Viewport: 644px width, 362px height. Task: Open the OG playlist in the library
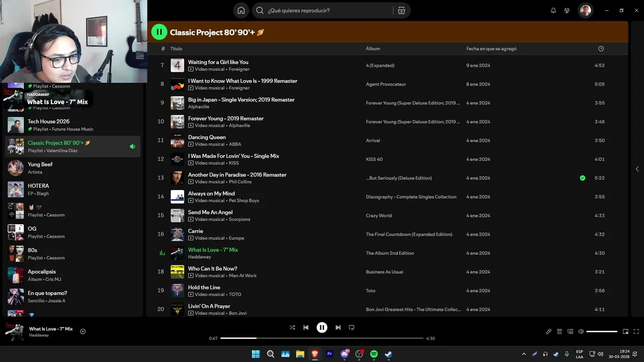tap(73, 232)
